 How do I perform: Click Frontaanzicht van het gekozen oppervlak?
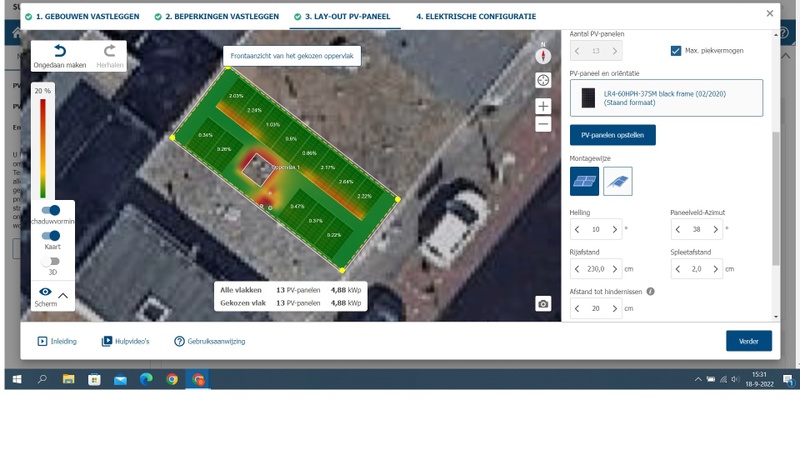(292, 56)
